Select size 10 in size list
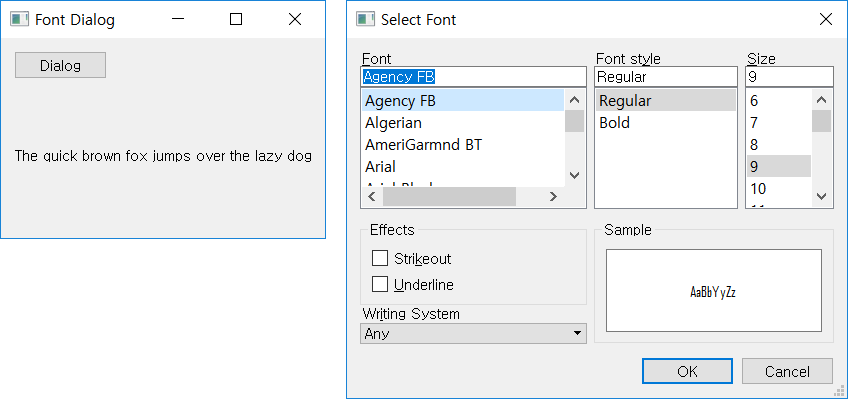The height and width of the screenshot is (399, 848). click(779, 189)
